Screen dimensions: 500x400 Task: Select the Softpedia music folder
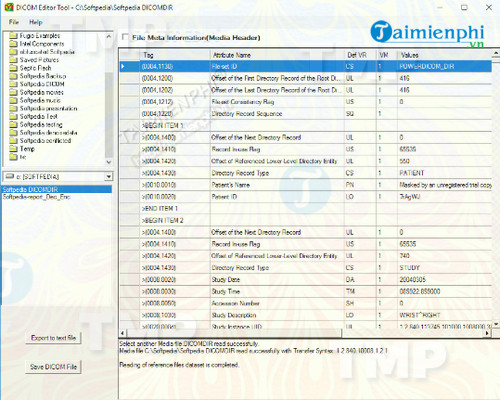35,100
